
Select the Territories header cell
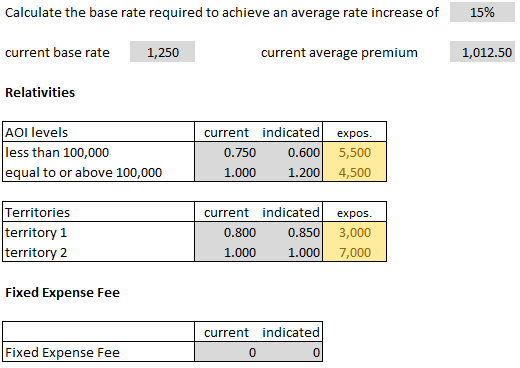[98, 212]
